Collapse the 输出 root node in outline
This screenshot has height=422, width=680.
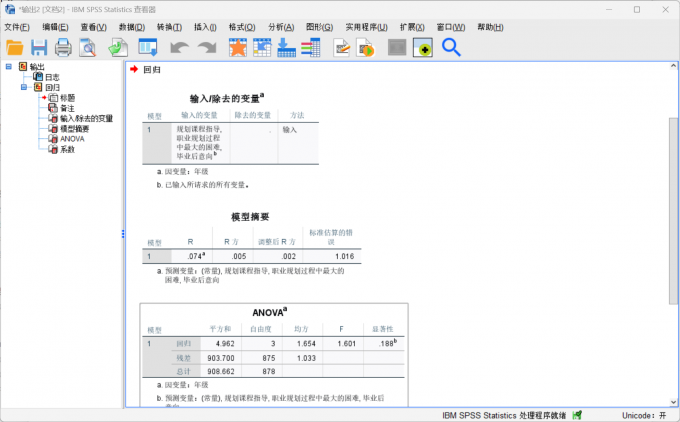coord(9,66)
